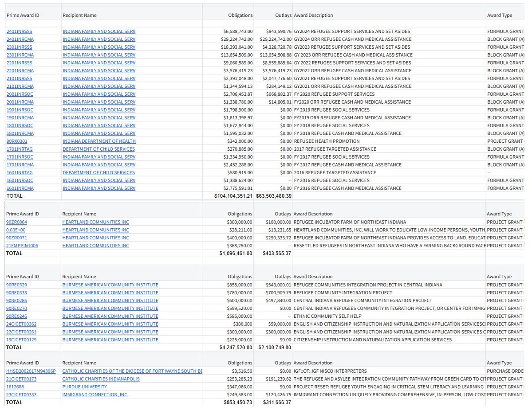Open award ID 1701INRSOC link
This screenshot has height=414, width=532.
[20, 156]
